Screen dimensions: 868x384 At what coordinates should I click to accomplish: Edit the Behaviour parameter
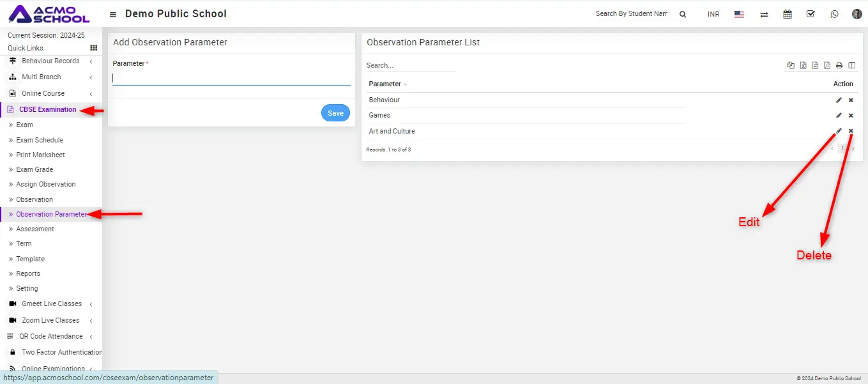coord(839,100)
